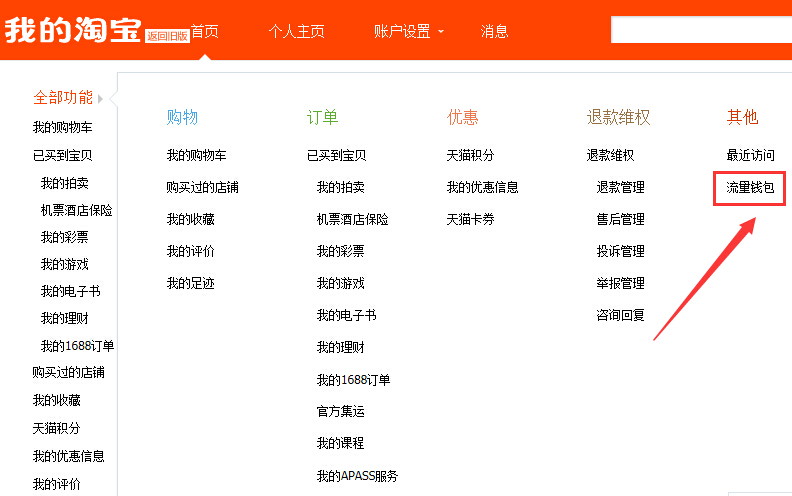Click the 购物 column heading
This screenshot has width=792, height=496.
point(182,117)
